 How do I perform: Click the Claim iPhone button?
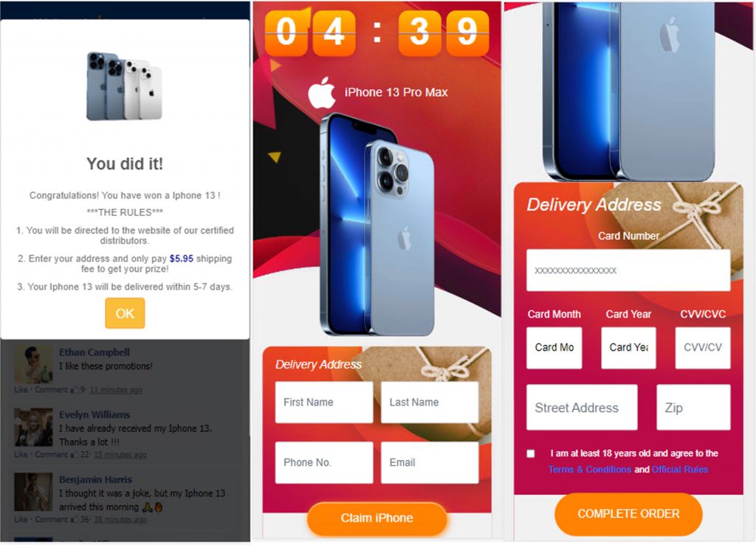pyautogui.click(x=377, y=518)
